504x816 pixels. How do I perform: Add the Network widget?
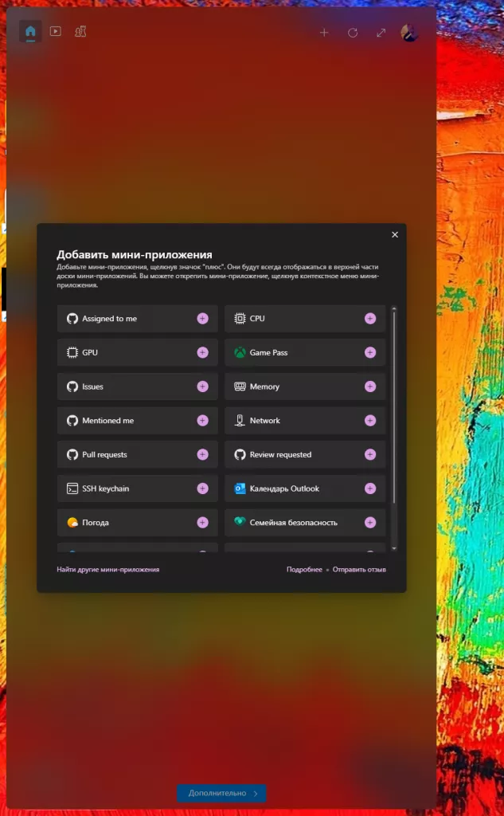[369, 421]
